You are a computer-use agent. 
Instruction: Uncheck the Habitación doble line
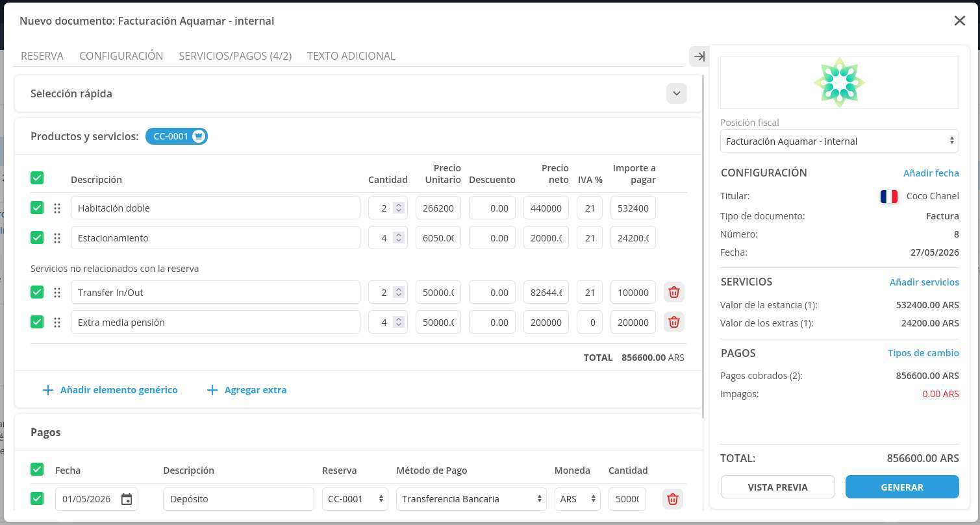point(37,208)
